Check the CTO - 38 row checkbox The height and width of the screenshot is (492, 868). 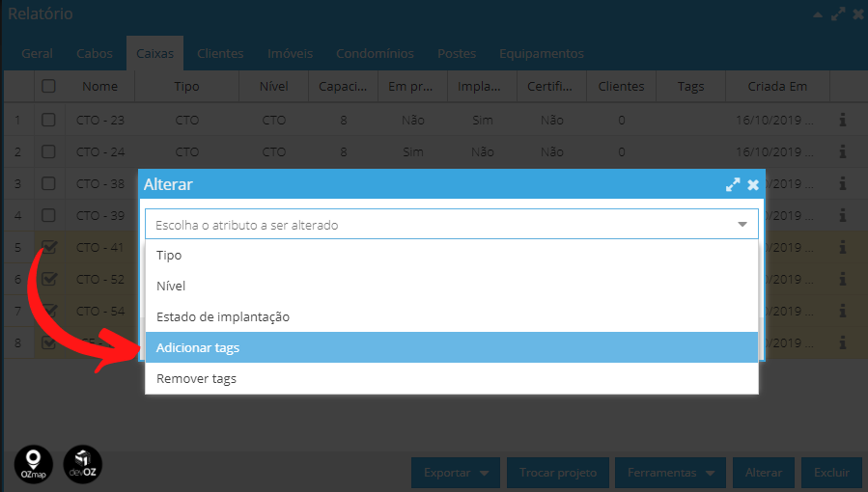click(x=48, y=183)
